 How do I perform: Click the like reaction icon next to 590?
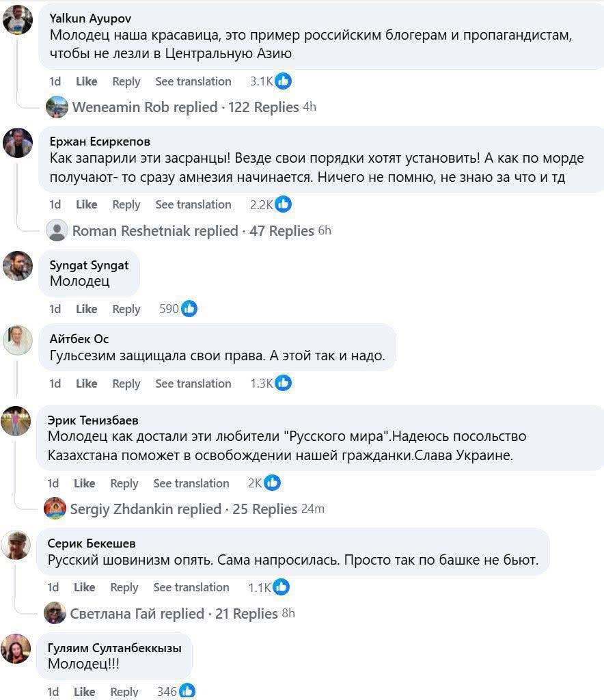pos(189,308)
